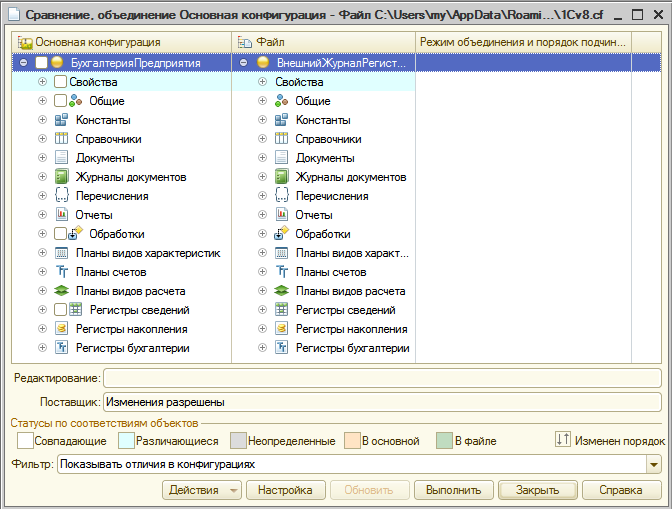Image resolution: width=672 pixels, height=509 pixels.
Task: Click the Отчеты icon in the file column
Action: coord(281,215)
